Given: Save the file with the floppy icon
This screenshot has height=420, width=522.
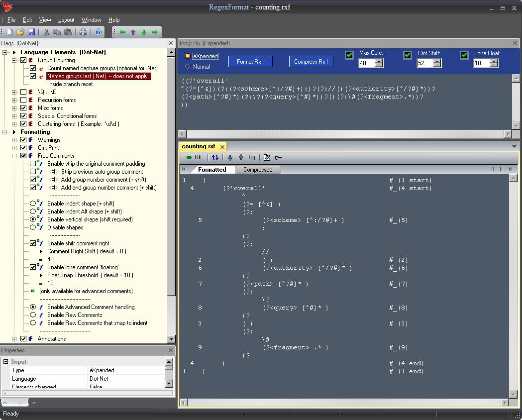Looking at the screenshot, I should 32,32.
